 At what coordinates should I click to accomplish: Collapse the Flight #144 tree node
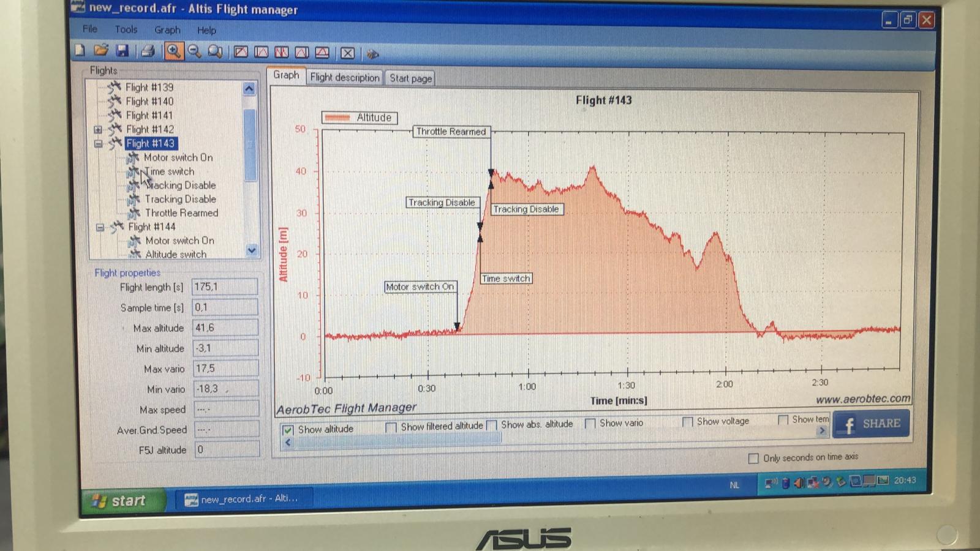(100, 228)
